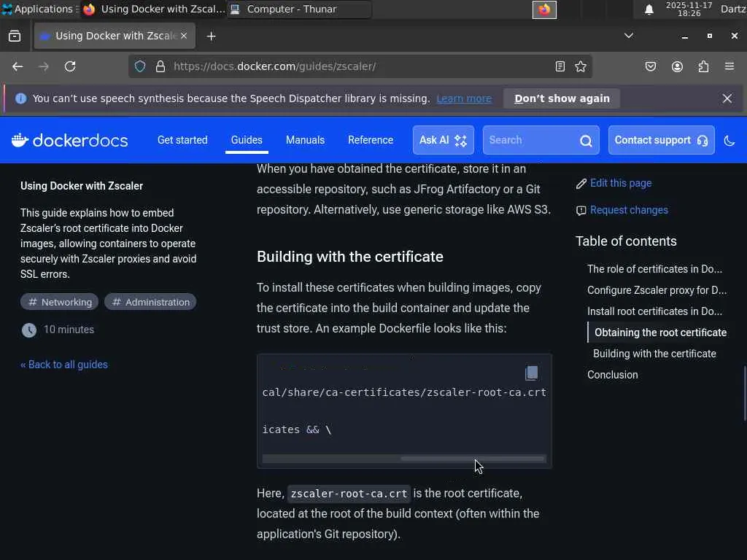
Task: Jump to Obtaining the root certificate
Action: pos(660,332)
